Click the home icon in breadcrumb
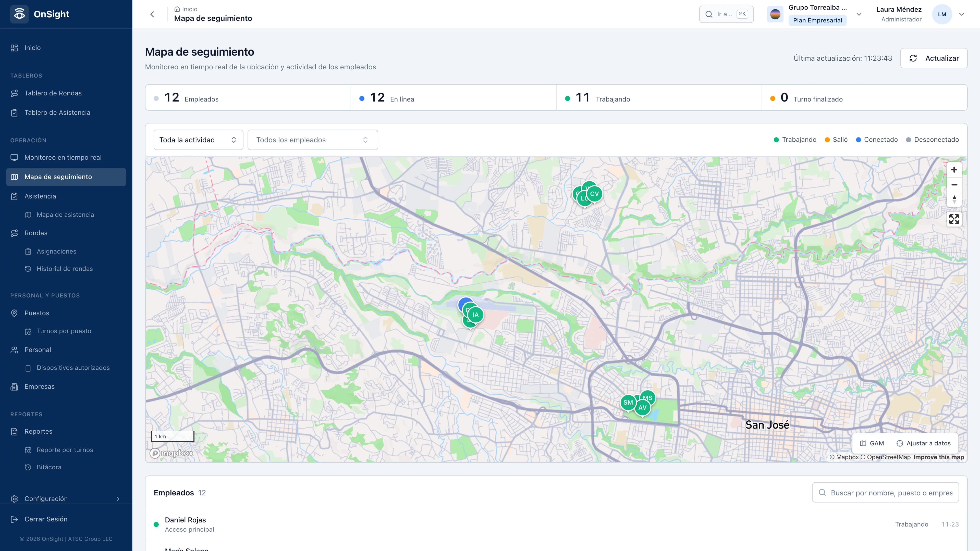 (x=177, y=9)
